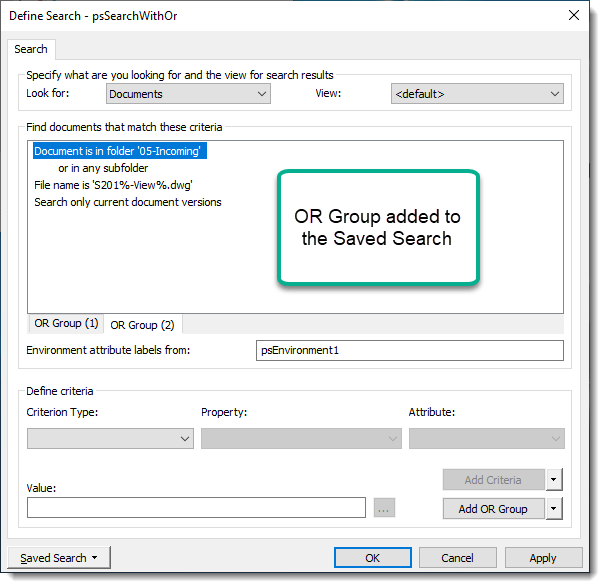Click the Add OR Group button
Image resolution: width=605 pixels, height=588 pixels.
(493, 508)
